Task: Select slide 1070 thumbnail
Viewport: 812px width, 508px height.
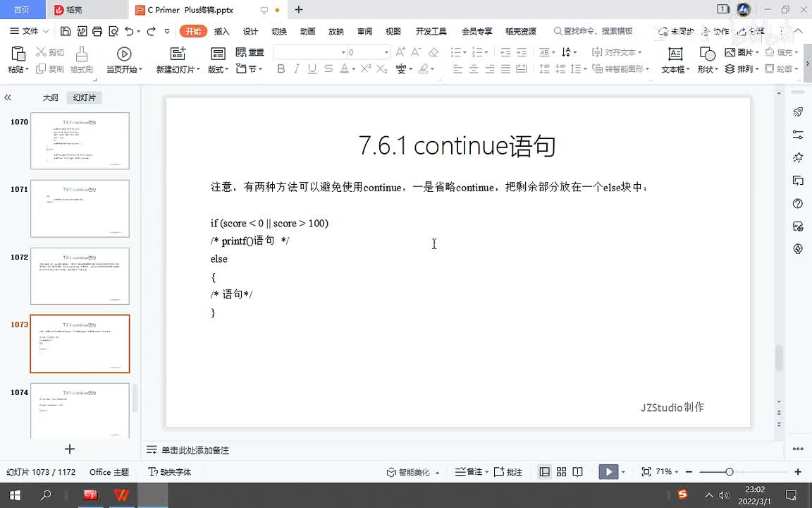Action: (80, 140)
